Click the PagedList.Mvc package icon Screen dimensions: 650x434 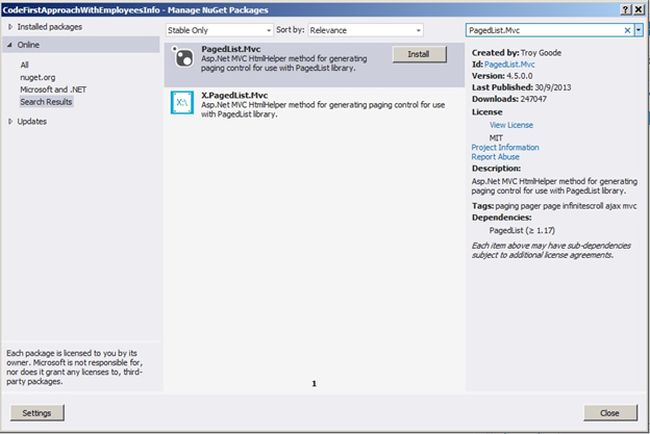point(183,57)
